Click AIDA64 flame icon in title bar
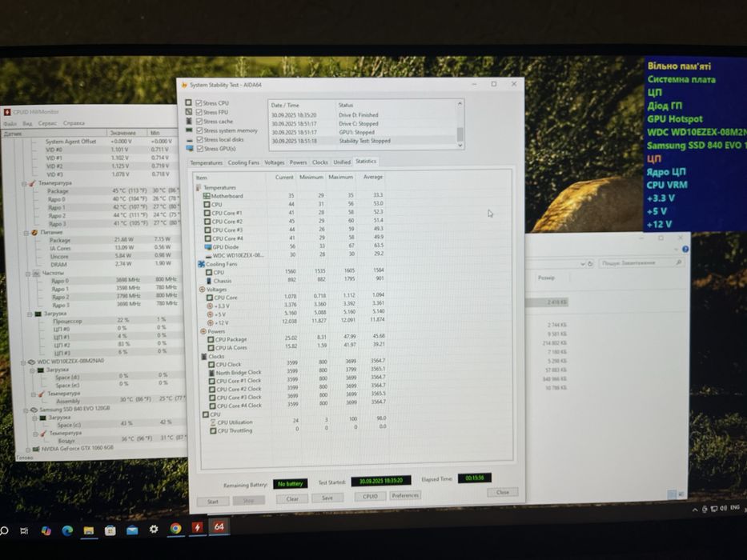 pos(184,86)
